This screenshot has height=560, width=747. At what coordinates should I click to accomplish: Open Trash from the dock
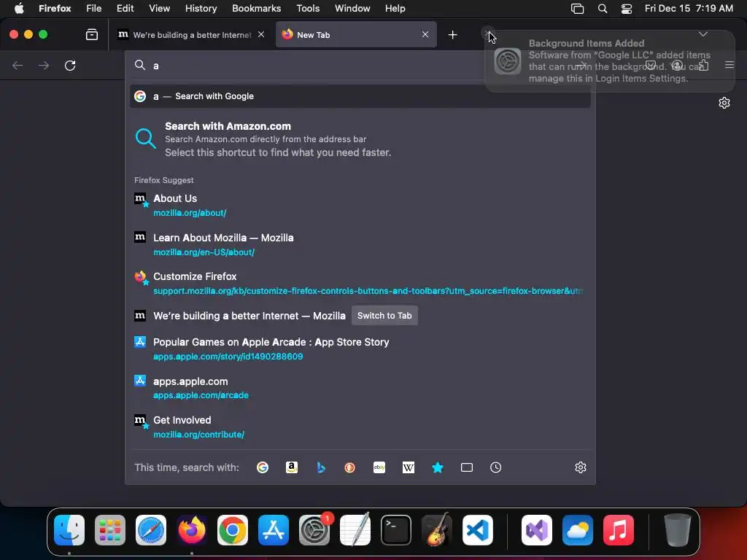[x=678, y=530]
